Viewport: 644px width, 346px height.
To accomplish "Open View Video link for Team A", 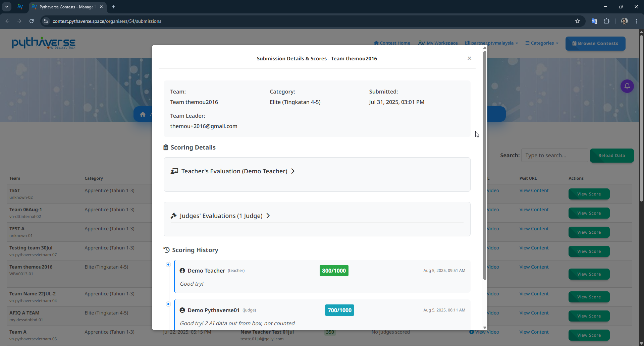I will tap(484, 332).
